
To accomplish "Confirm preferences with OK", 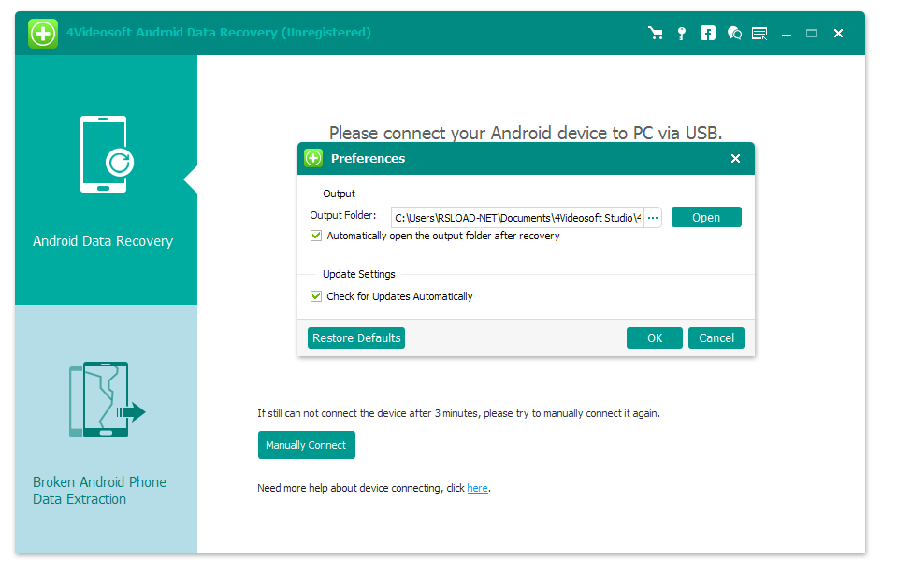I will (x=654, y=337).
